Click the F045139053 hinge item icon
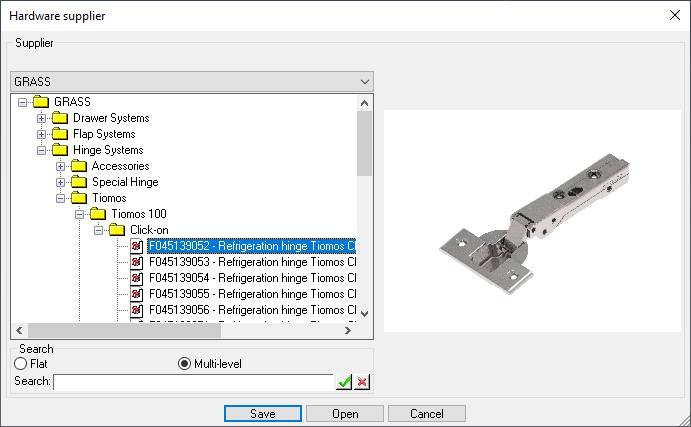 pos(137,262)
